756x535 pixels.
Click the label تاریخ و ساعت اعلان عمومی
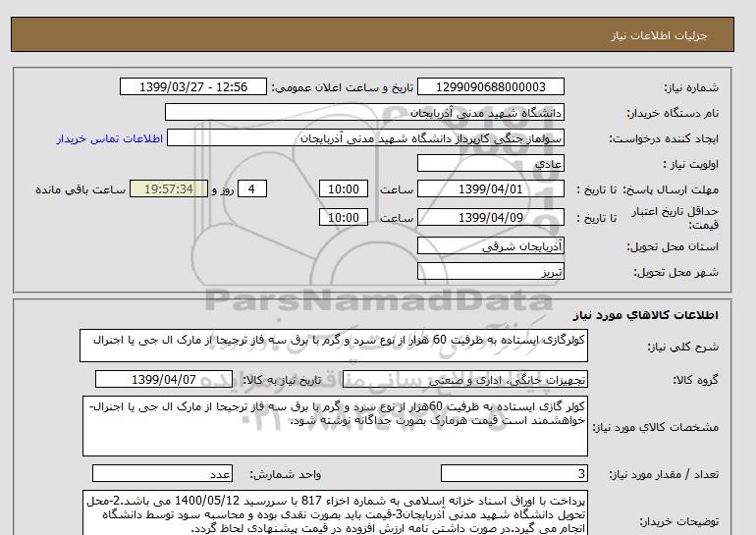[x=343, y=87]
